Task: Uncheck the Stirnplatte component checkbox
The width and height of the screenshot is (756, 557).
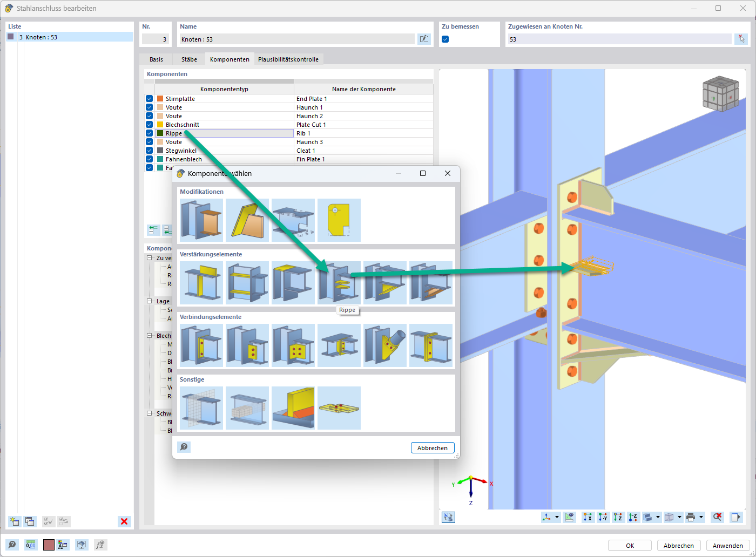Action: tap(150, 99)
